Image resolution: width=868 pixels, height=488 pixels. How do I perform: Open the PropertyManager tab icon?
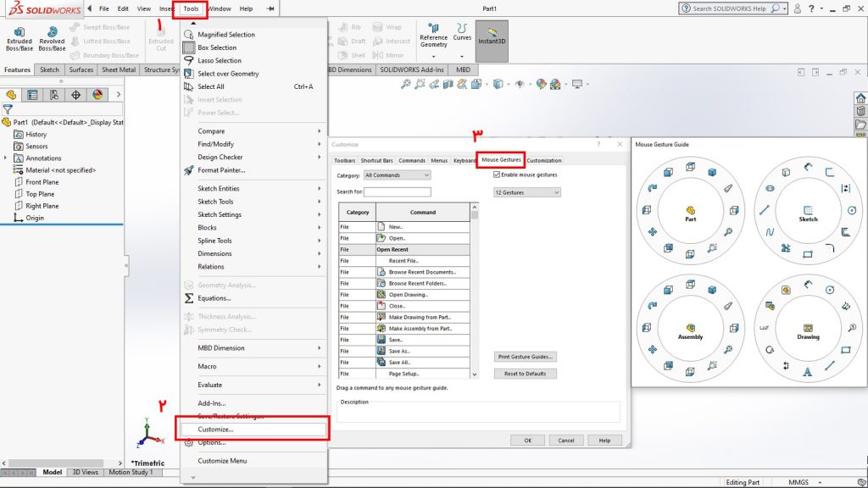coord(33,95)
